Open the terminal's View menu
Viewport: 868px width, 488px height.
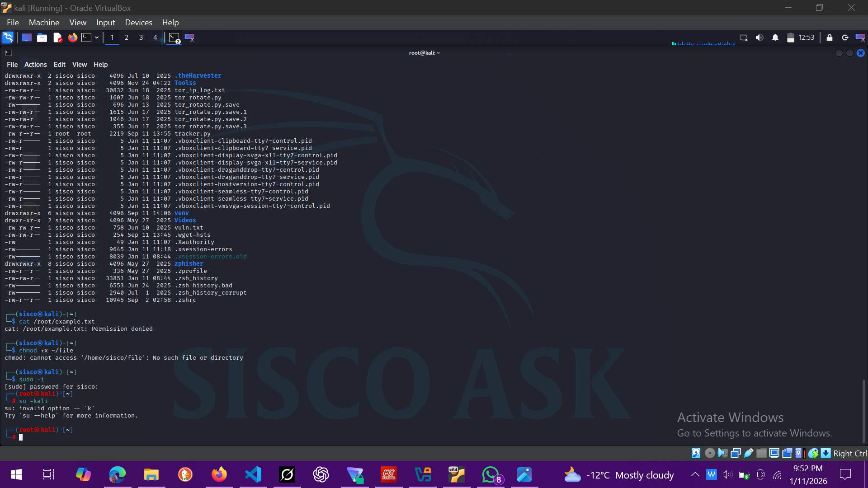coord(80,65)
